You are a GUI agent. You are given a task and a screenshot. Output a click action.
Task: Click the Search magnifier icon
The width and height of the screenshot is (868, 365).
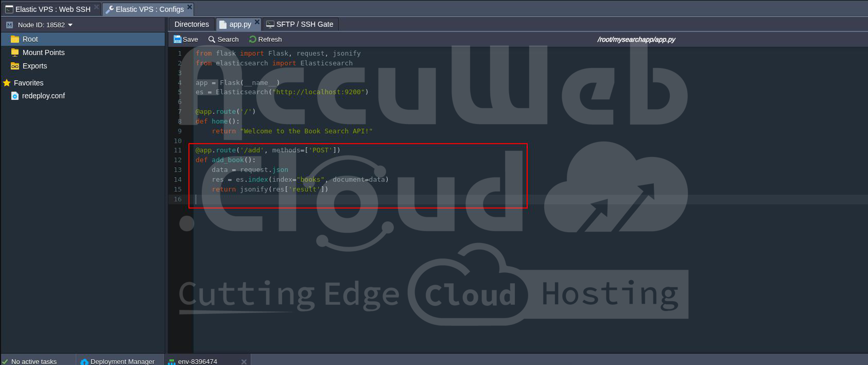212,39
